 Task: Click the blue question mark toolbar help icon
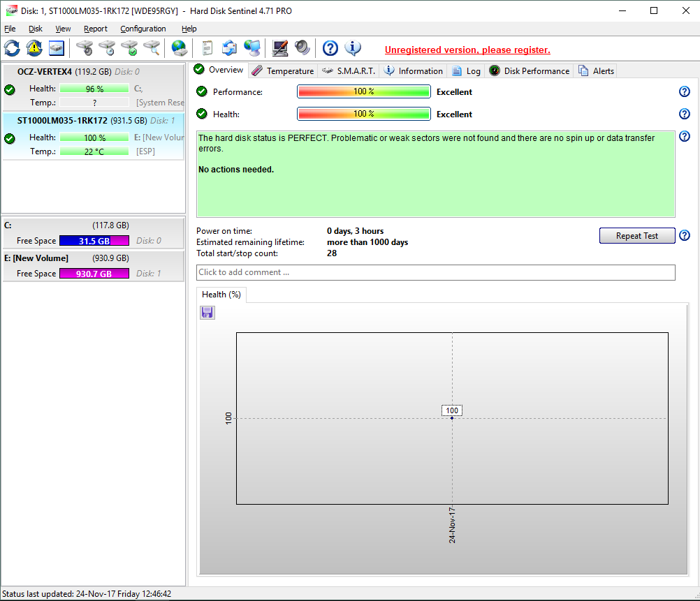(330, 48)
